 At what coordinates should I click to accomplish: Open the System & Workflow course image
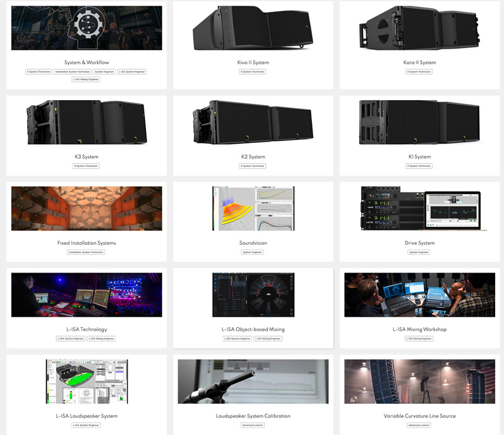(86, 28)
